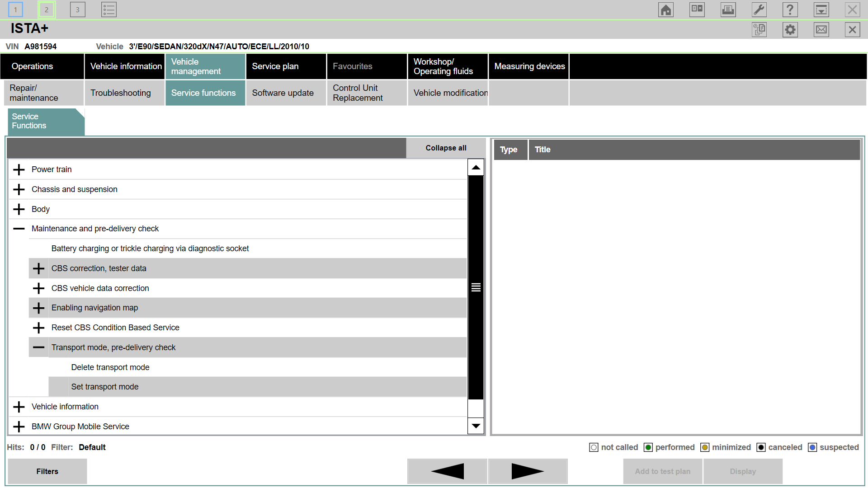Expand the Power train tree node
Image resolution: width=868 pixels, height=488 pixels.
19,170
